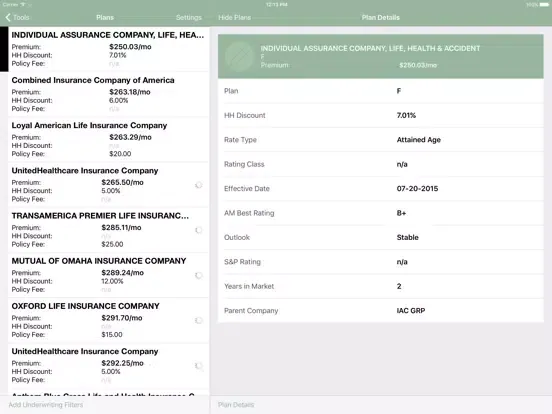Open OXFORD LIFE INSURANCE COMPANY title

tap(86, 306)
